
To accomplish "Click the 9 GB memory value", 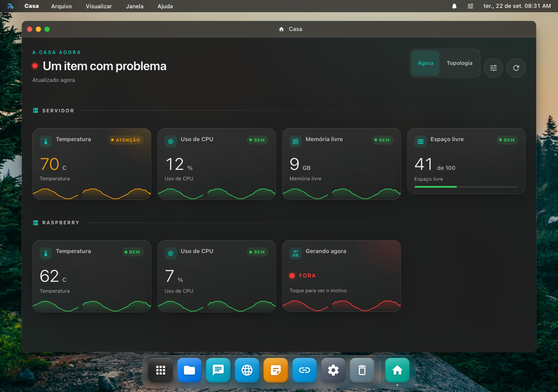I will (300, 165).
